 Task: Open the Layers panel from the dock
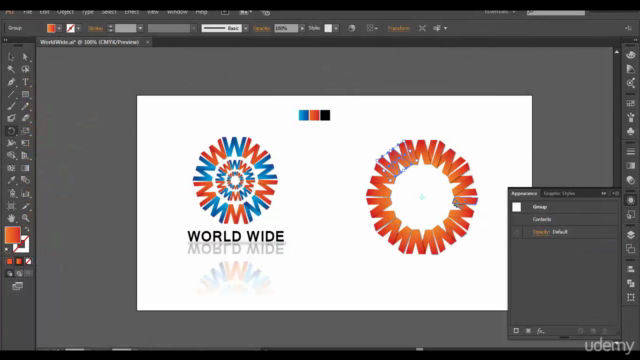point(631,235)
